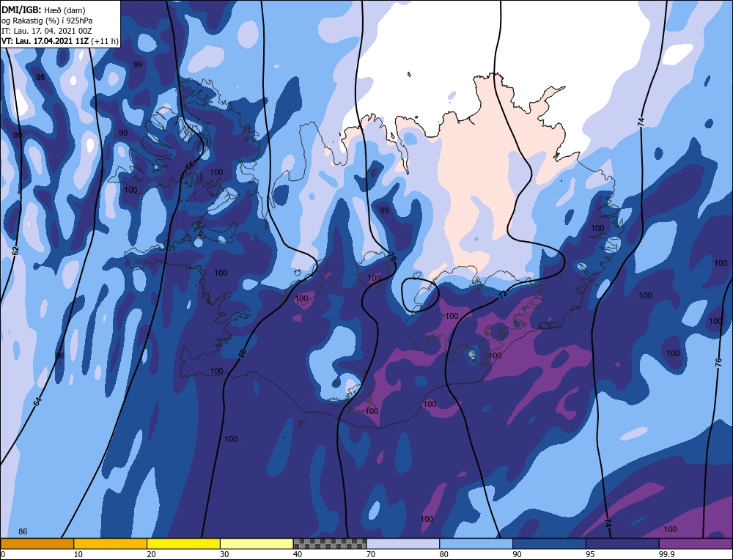Click the '99.9' legend scale label
The image size is (733, 560).
(x=666, y=554)
